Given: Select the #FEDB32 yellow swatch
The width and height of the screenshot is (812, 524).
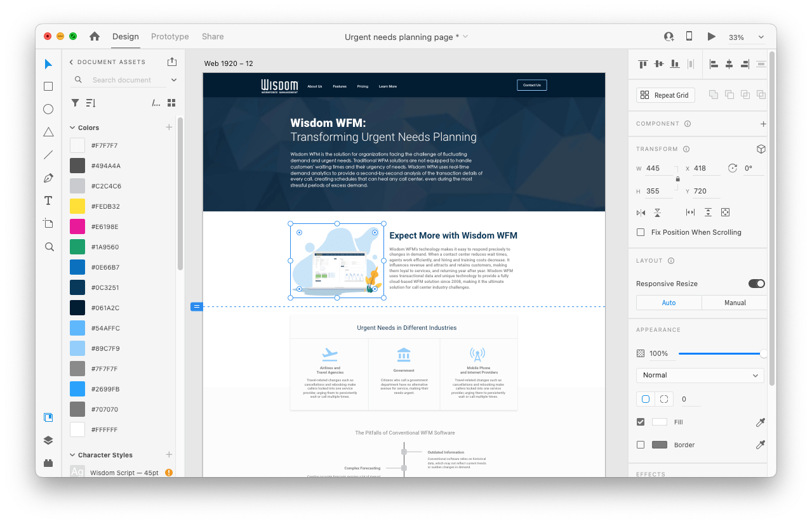Looking at the screenshot, I should [77, 206].
